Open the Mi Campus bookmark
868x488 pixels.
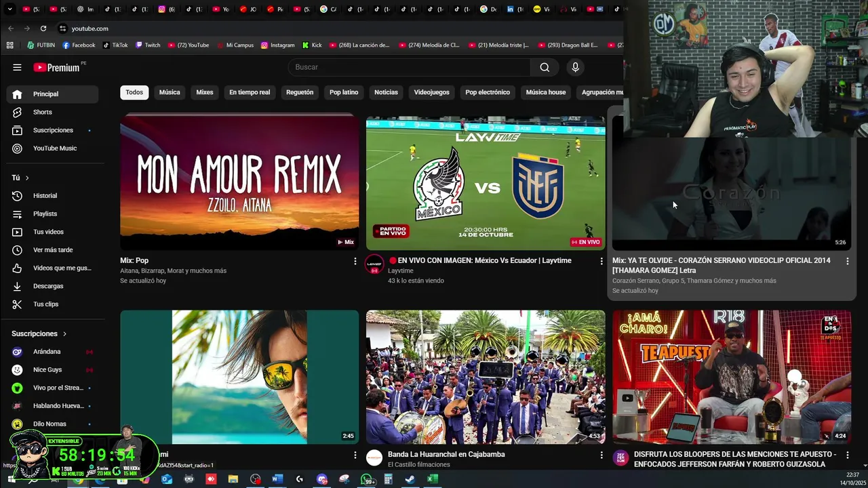(x=235, y=45)
